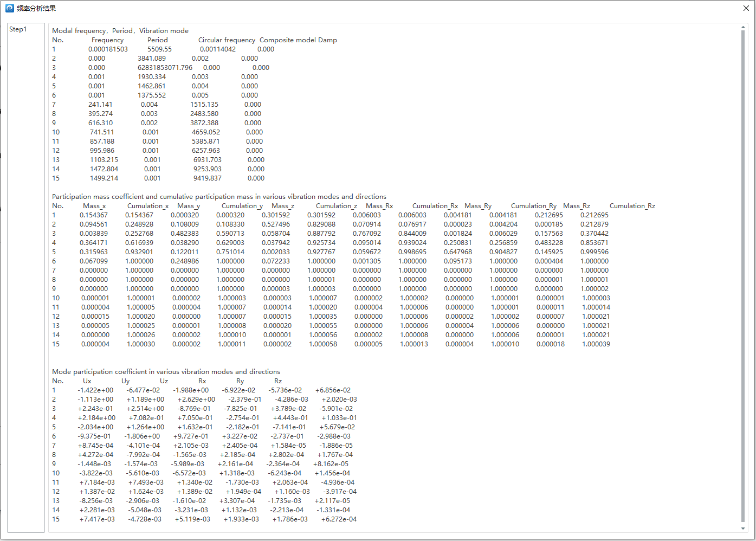The height and width of the screenshot is (541, 756).
Task: Click the Mass_Ry value 0.647968
Action: [458, 252]
